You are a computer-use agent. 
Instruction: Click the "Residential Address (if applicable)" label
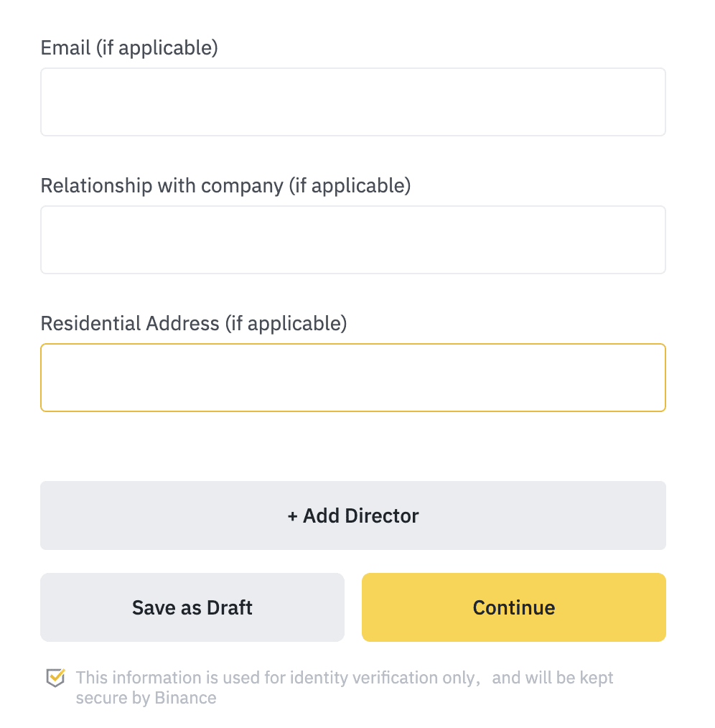[194, 324]
